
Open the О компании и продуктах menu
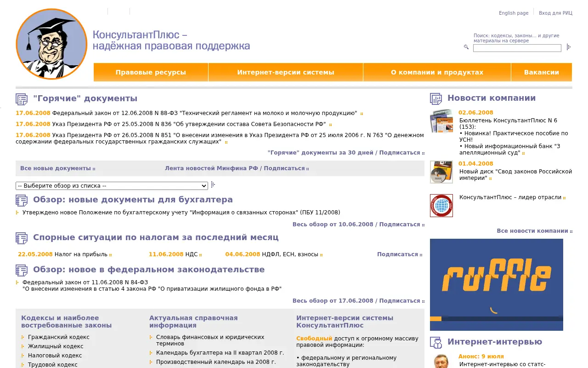pos(437,72)
